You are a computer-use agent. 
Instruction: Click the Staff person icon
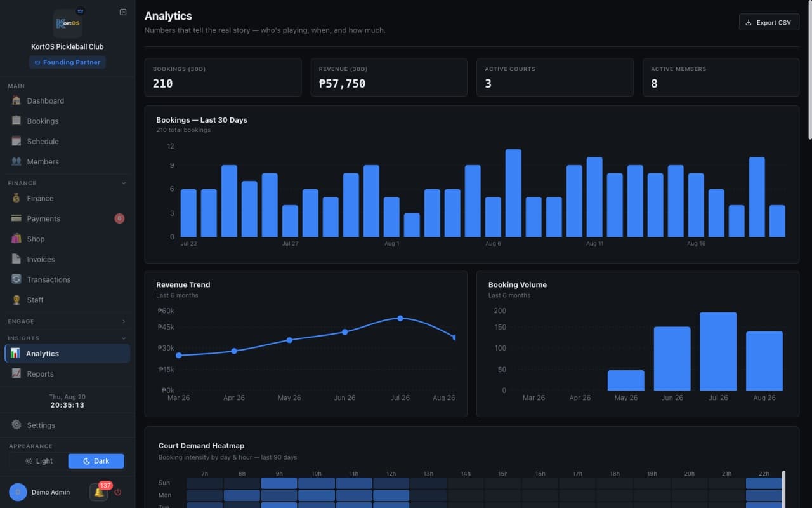(x=16, y=300)
